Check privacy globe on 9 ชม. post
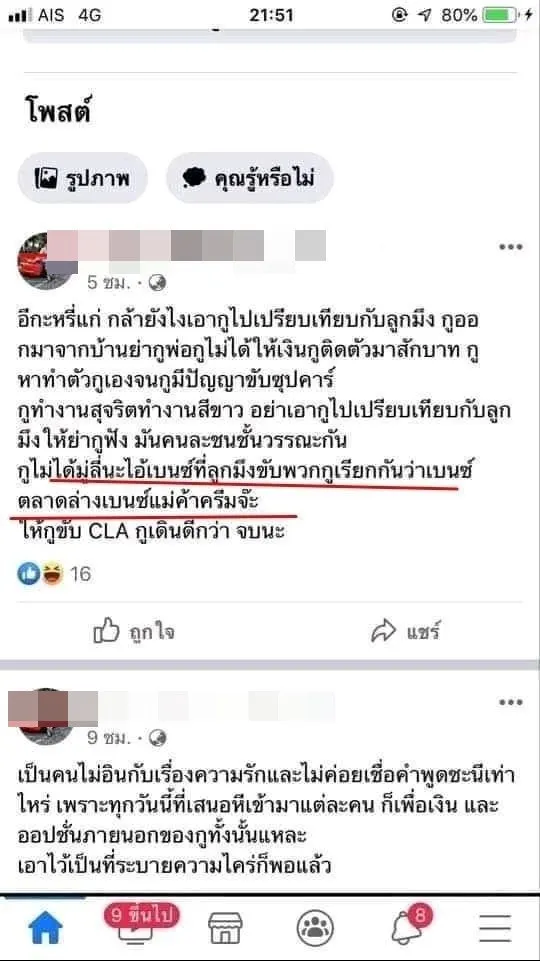 point(158,737)
